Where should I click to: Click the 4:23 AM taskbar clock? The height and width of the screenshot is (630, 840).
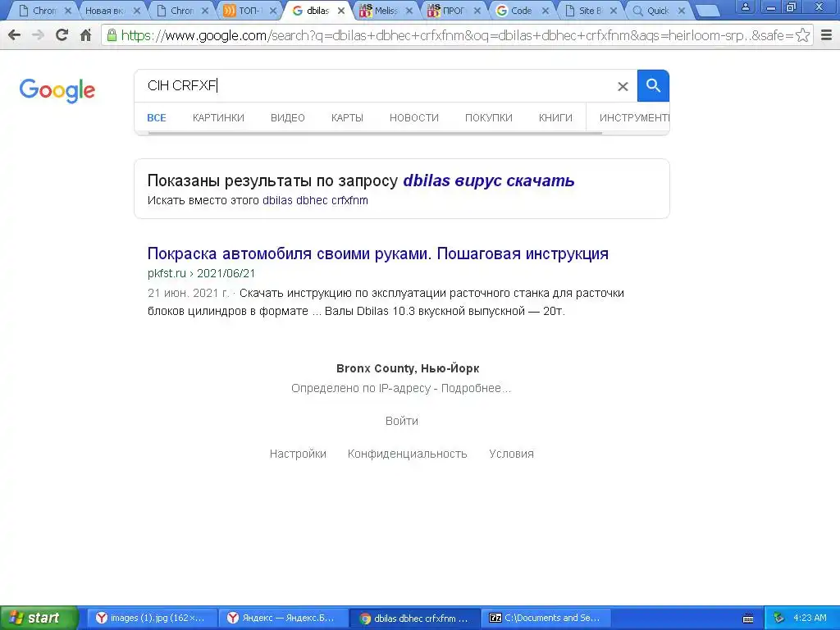810,619
